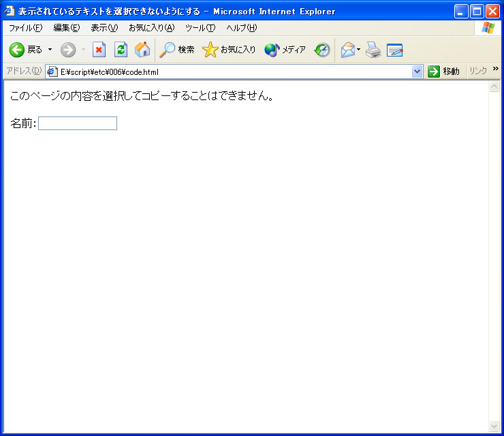Open the File (ファイル) menu
This screenshot has height=436, width=504.
[25, 28]
